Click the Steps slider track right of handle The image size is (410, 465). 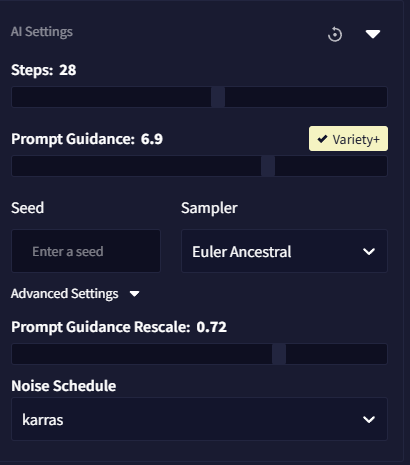point(306,97)
